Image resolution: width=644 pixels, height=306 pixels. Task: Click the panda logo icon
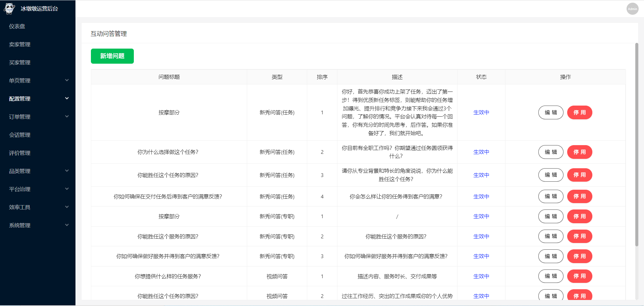click(9, 9)
